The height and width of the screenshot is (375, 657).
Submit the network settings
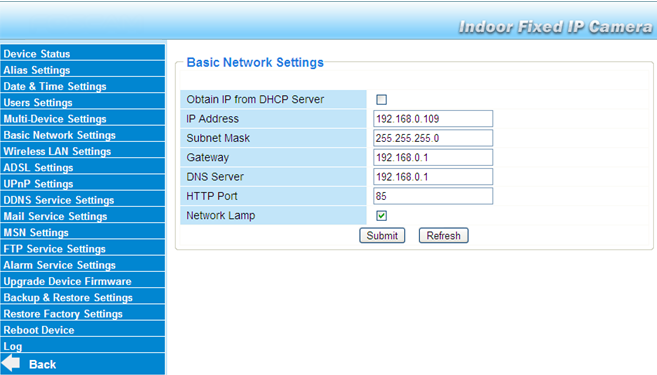tap(382, 235)
